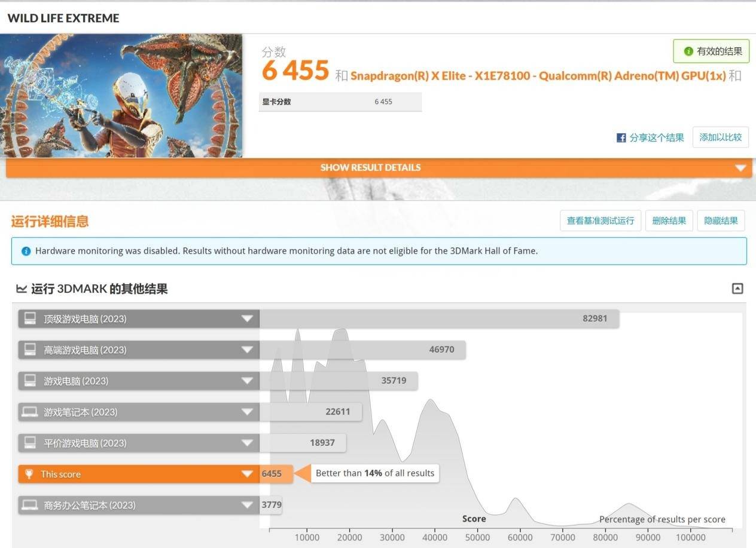The image size is (756, 548).
Task: Click the 'Percentage of results per score' label
Action: [662, 519]
